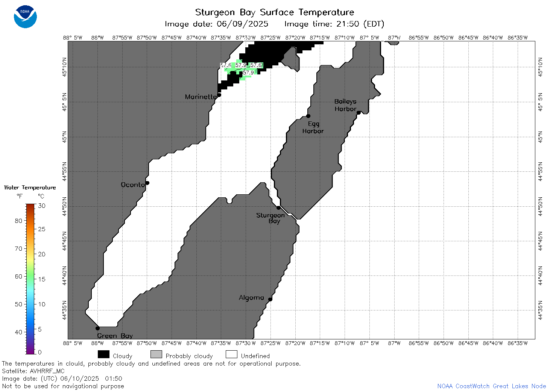Open the NOAA CoastWatch Great Lakes Node link
Viewport: 550px width, 392px height.
coord(491,386)
